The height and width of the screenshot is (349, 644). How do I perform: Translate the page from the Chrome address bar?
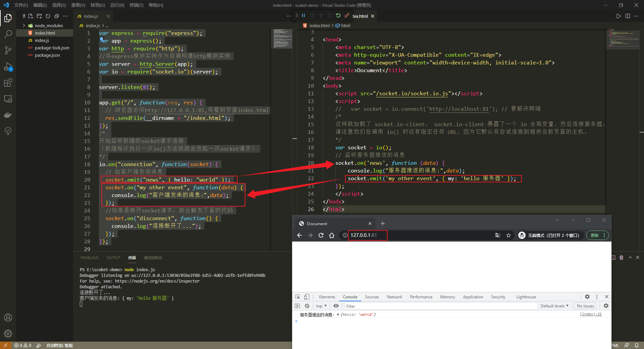point(498,235)
